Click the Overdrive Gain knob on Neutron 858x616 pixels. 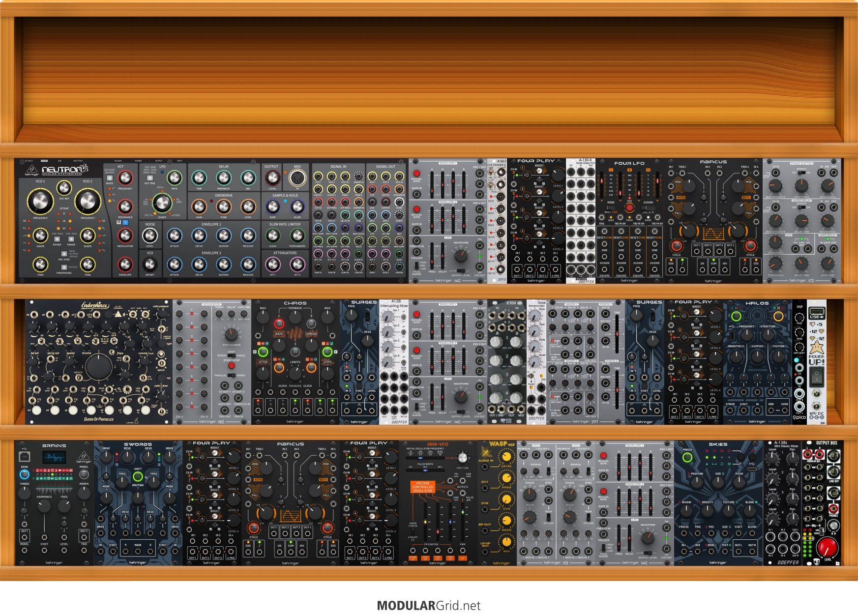tap(199, 206)
